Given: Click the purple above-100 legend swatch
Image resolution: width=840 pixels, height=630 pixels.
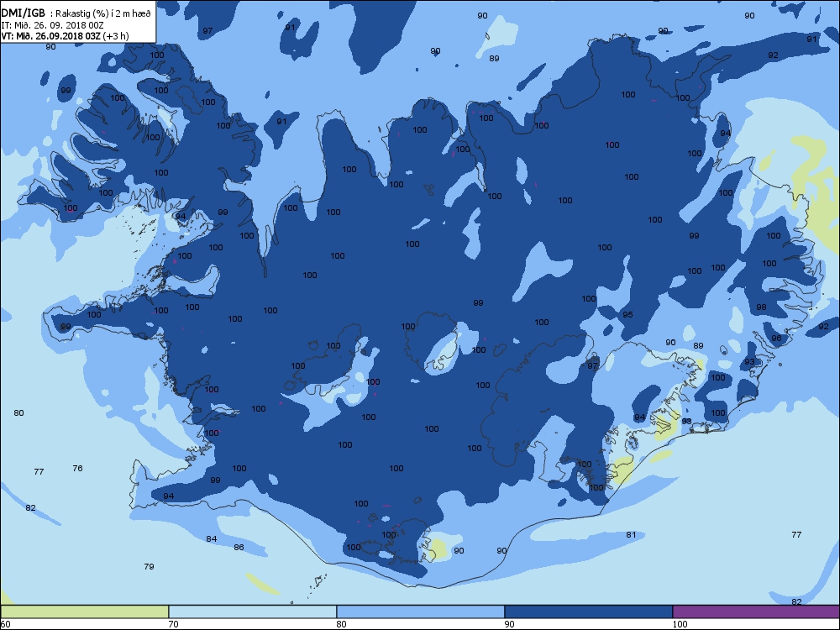Looking at the screenshot, I should point(756,612).
